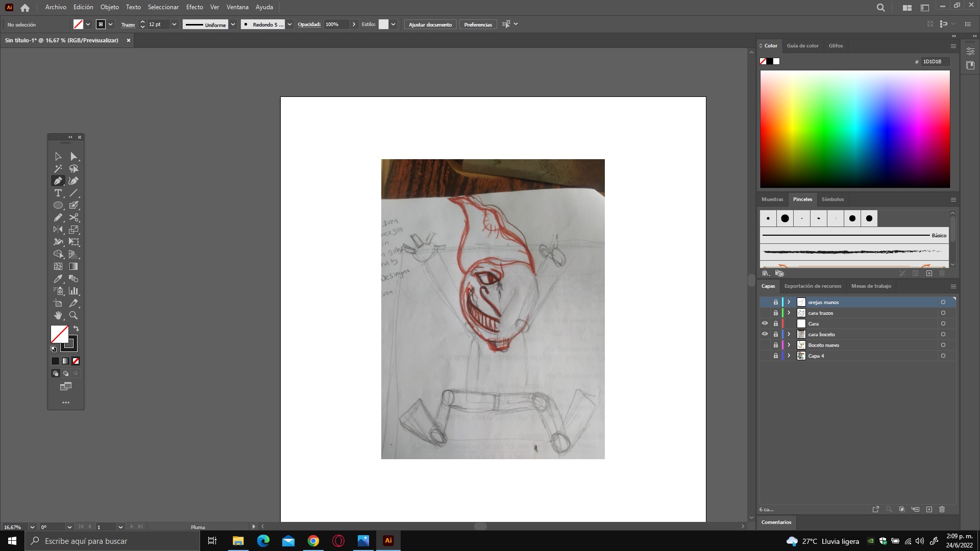Select the Artboard tool
The height and width of the screenshot is (551, 980).
(58, 304)
